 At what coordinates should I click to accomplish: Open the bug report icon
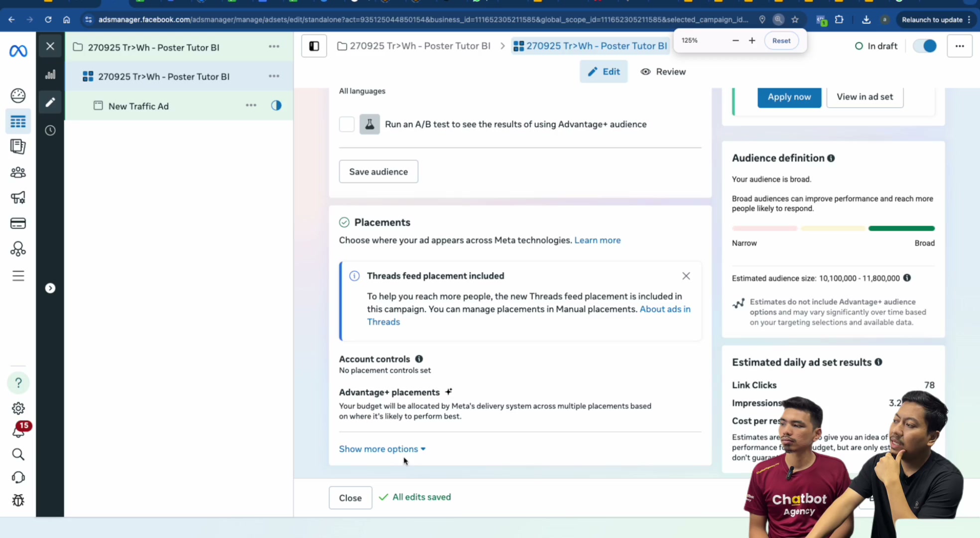(x=18, y=500)
